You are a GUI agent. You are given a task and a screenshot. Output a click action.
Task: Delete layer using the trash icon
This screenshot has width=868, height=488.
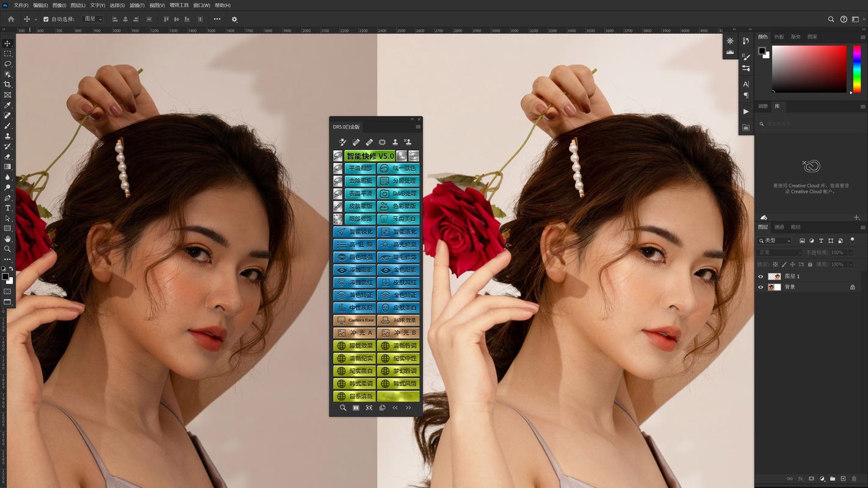[854, 479]
